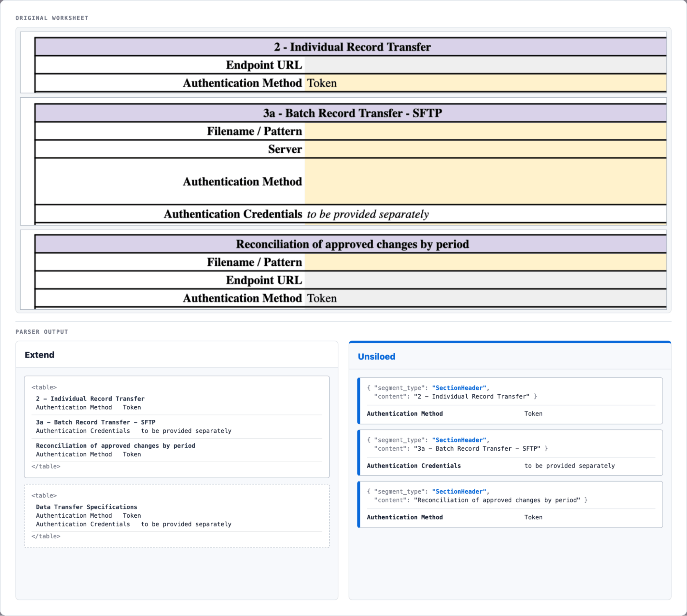Click the 'Authentication Credentials' worksheet label
Image resolution: width=687 pixels, height=616 pixels.
[x=233, y=214]
